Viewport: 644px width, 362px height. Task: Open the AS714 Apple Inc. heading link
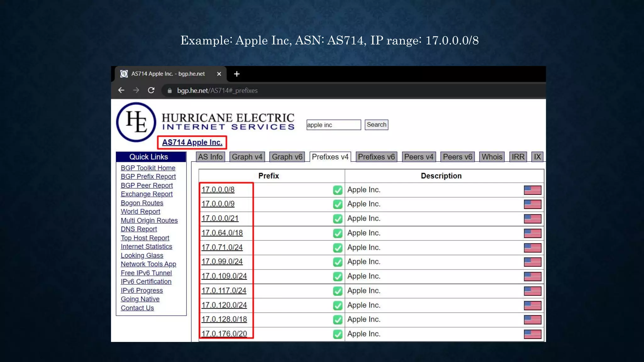tap(192, 142)
